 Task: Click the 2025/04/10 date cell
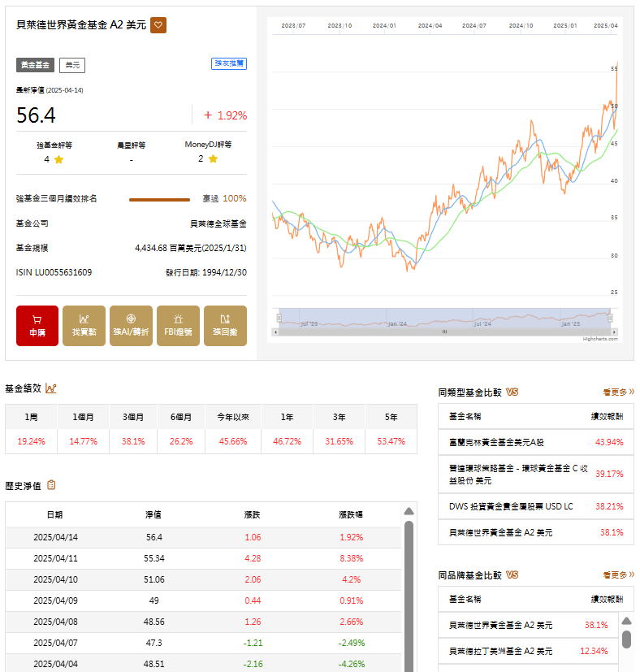(56, 579)
